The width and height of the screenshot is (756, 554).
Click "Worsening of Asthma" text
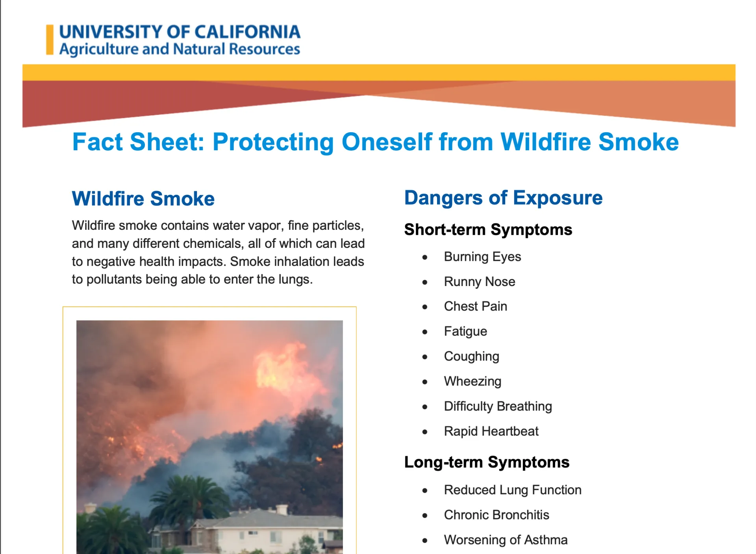tap(506, 540)
